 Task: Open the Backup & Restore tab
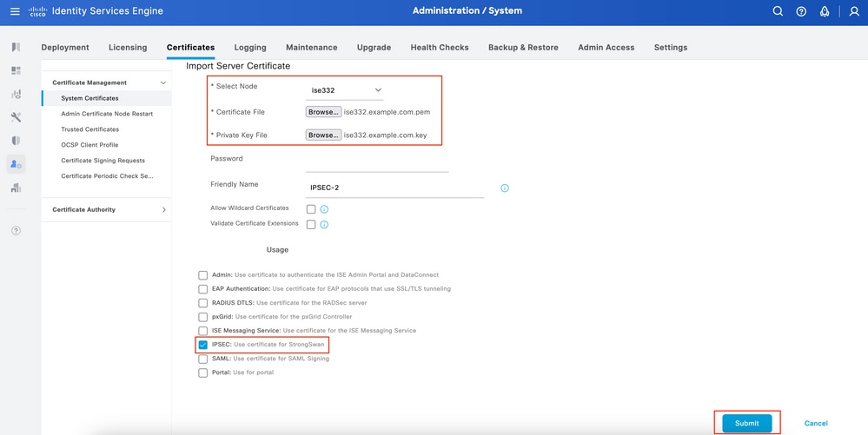(523, 47)
